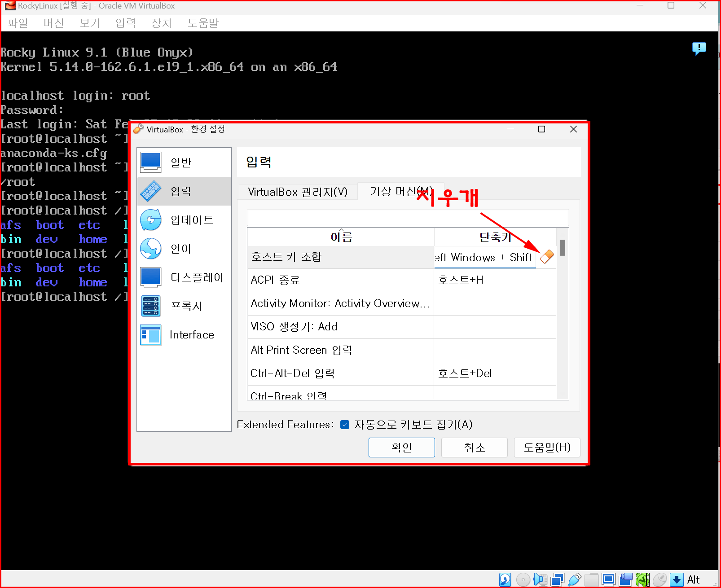
Task: Open the 디스플레이 (Display) settings category
Action: [184, 277]
